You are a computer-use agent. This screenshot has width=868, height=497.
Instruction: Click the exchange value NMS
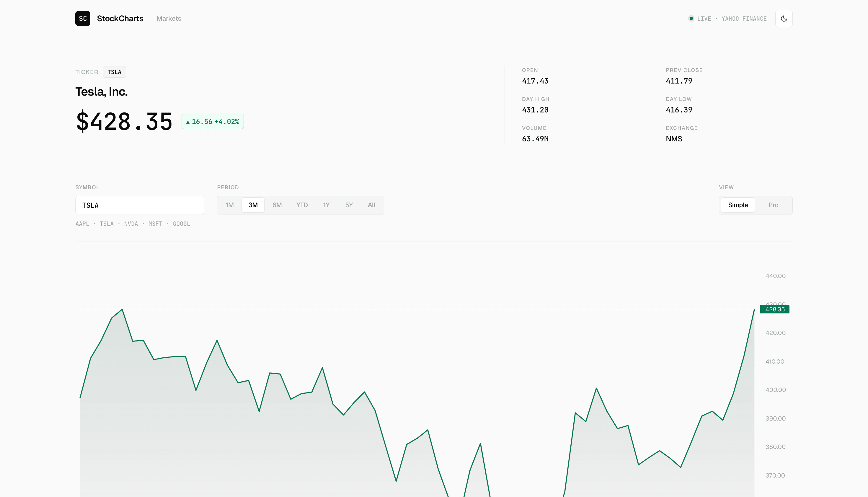click(x=674, y=139)
